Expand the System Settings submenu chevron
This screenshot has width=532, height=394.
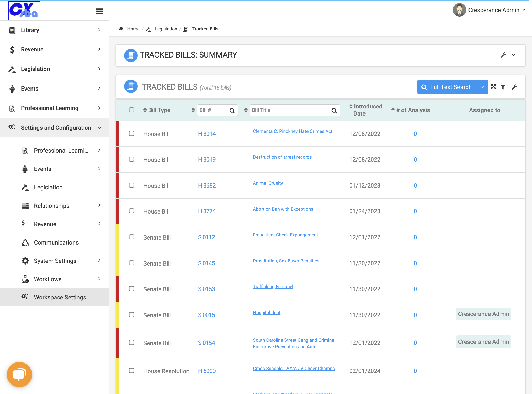tap(99, 260)
